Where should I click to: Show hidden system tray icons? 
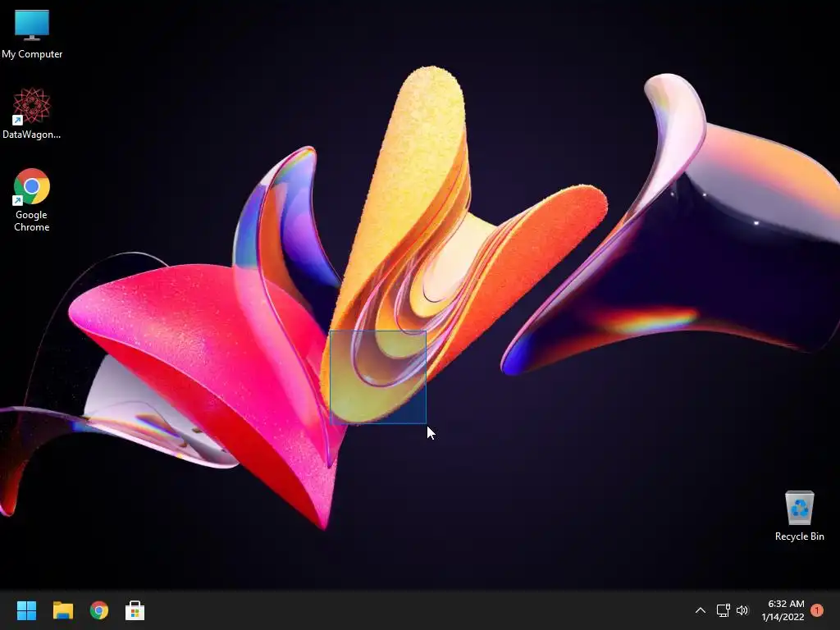(701, 610)
